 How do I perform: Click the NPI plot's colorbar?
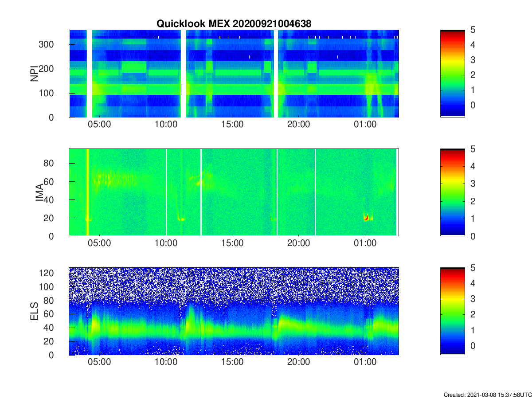click(x=452, y=74)
